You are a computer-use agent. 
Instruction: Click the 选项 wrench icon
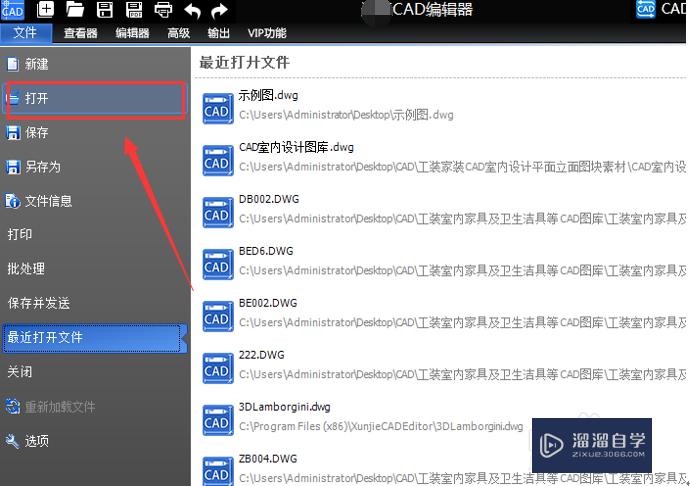(12, 441)
